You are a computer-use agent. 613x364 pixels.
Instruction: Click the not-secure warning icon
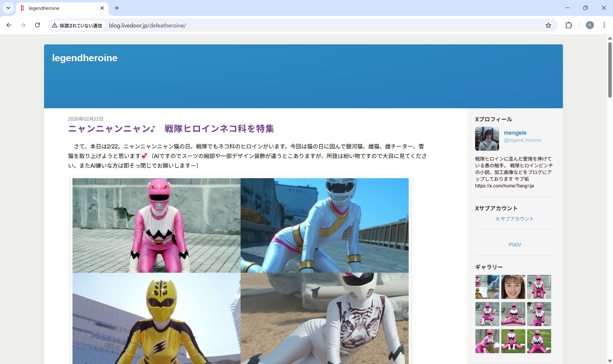[55, 26]
